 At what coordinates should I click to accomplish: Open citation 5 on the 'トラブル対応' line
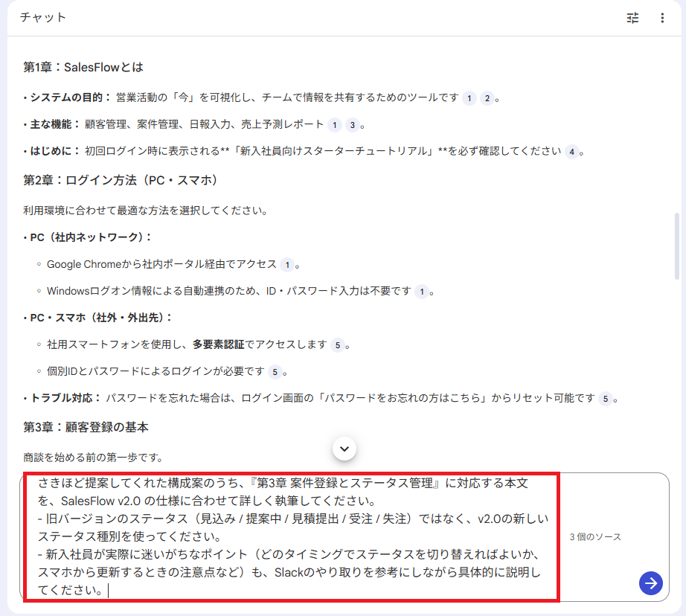click(x=606, y=399)
